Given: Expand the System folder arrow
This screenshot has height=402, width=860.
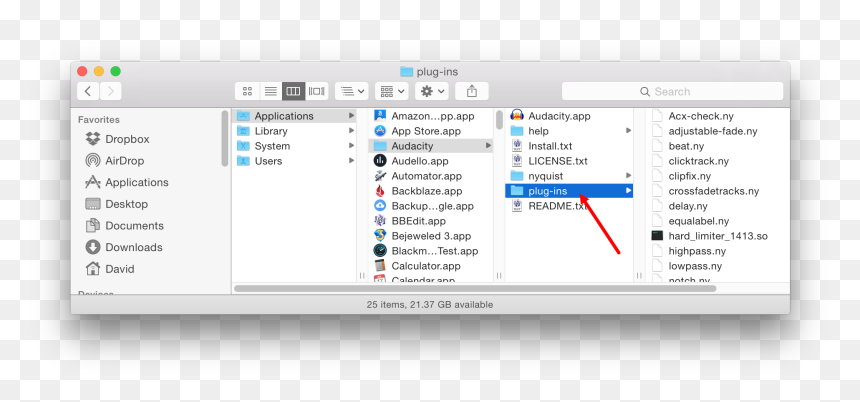Looking at the screenshot, I should (351, 146).
